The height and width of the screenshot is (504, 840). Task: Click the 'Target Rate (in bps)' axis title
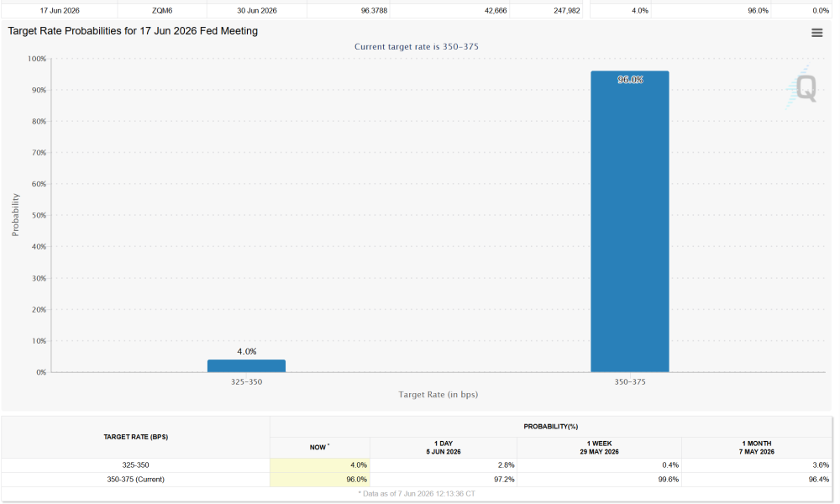(x=438, y=394)
